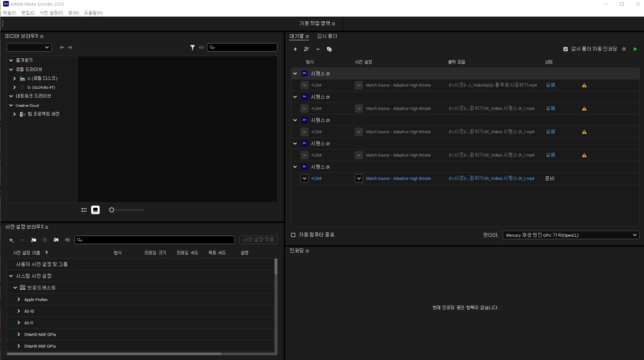Click the ready job's output file path link
The image size is (644, 360).
(491, 178)
